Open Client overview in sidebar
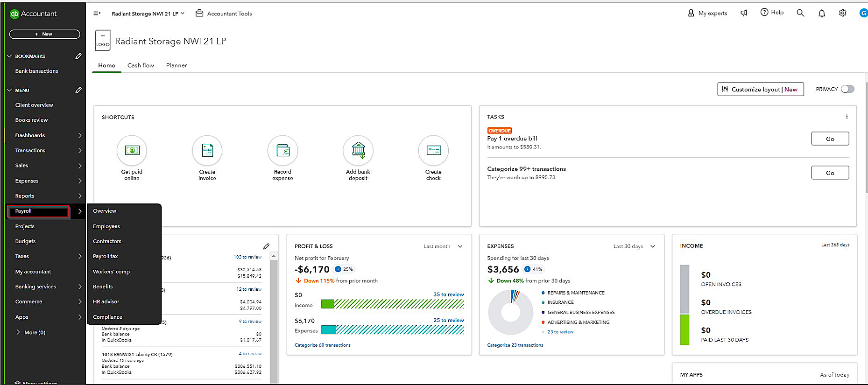 tap(34, 105)
